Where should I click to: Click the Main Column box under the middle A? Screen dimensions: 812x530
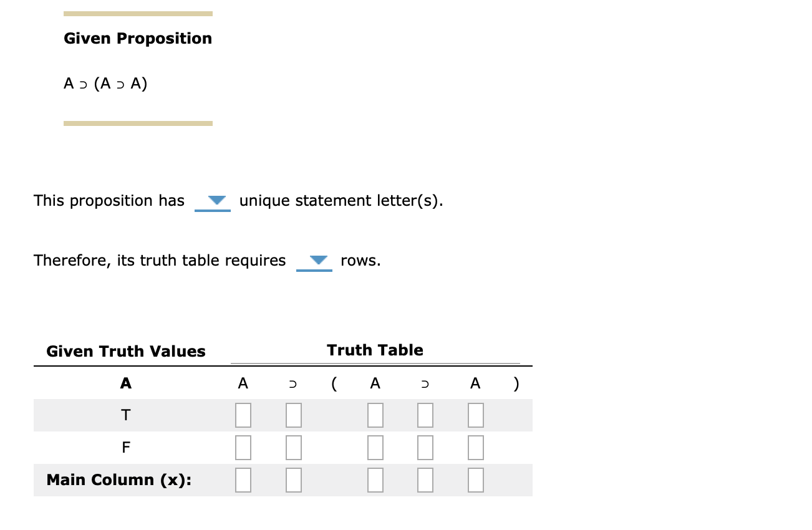[x=375, y=480]
